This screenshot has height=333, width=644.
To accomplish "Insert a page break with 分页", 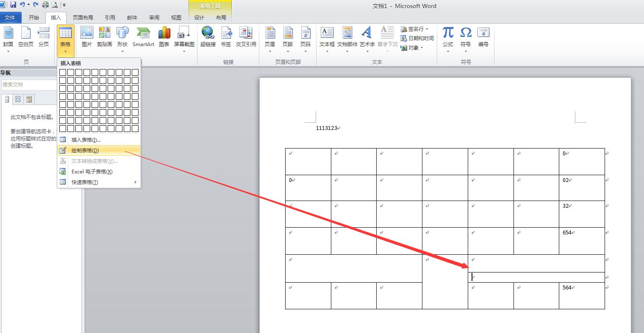I will (44, 37).
